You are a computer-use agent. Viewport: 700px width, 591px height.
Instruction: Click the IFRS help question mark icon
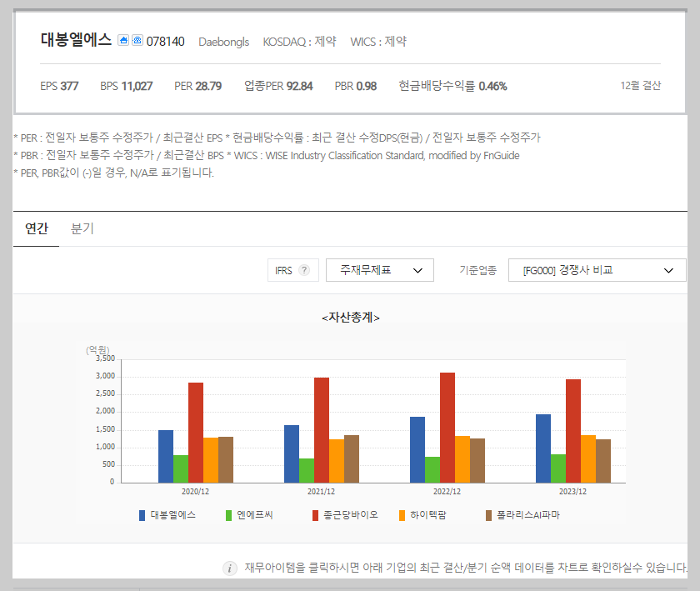coord(304,270)
